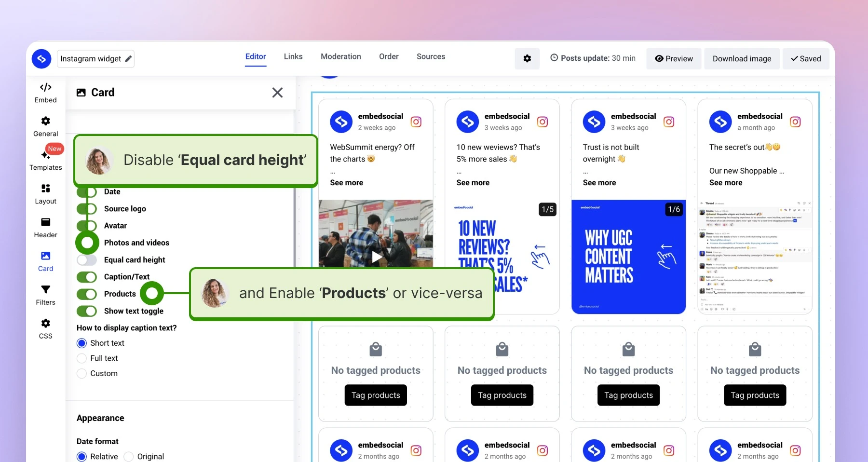Tag products under The secret's out card
This screenshot has width=868, height=462.
pos(755,395)
